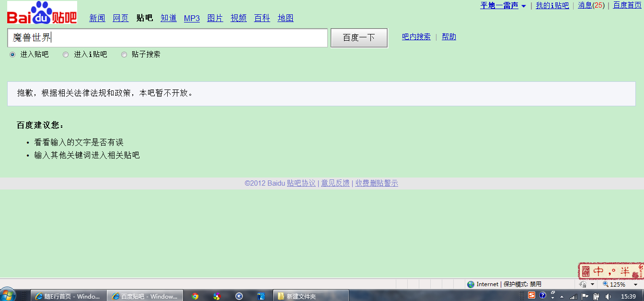Open the colorful pinwheel taskbar app
This screenshot has width=644, height=301.
217,296
